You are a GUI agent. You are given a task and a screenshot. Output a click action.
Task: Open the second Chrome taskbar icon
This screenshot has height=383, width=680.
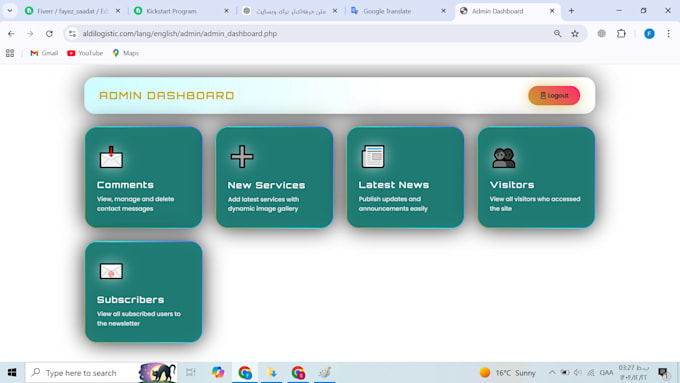[298, 373]
